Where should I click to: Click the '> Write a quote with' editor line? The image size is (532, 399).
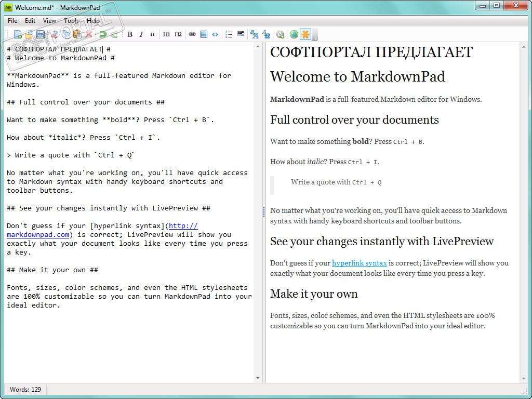pyautogui.click(x=71, y=155)
